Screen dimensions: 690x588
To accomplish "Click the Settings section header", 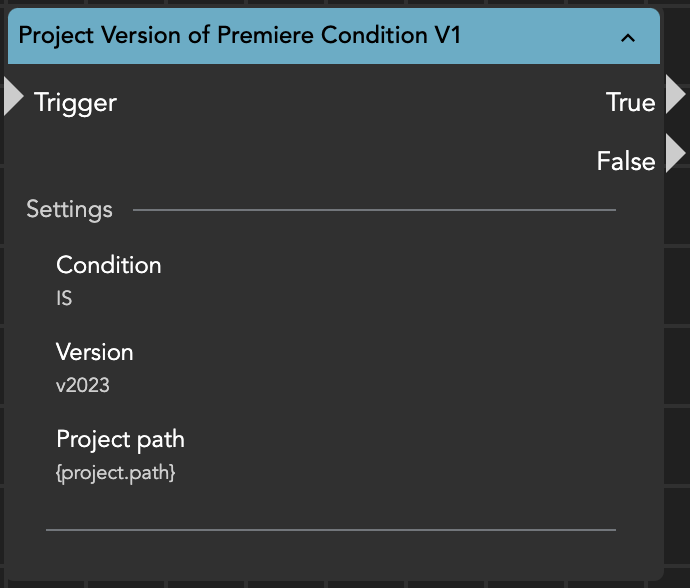I will pyautogui.click(x=69, y=209).
